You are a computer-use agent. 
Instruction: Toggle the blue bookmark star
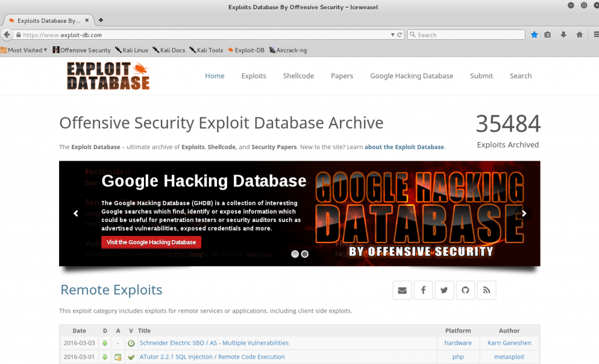click(x=534, y=35)
